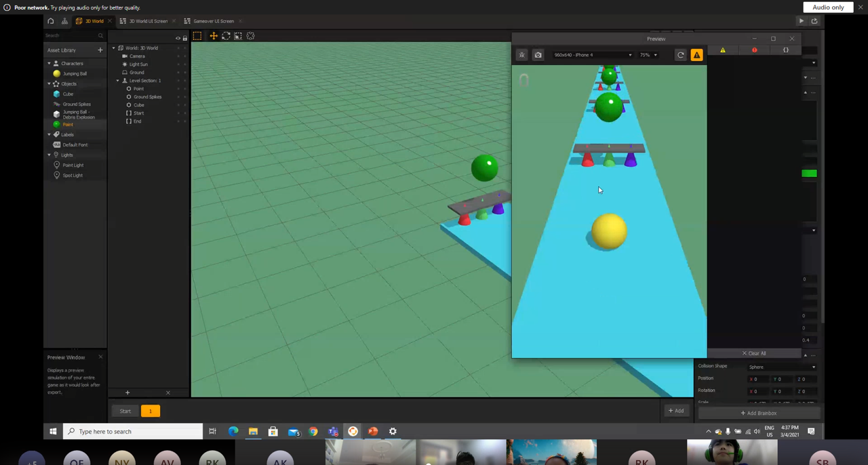
Task: Toggle the orange warning log button
Action: [x=696, y=55]
